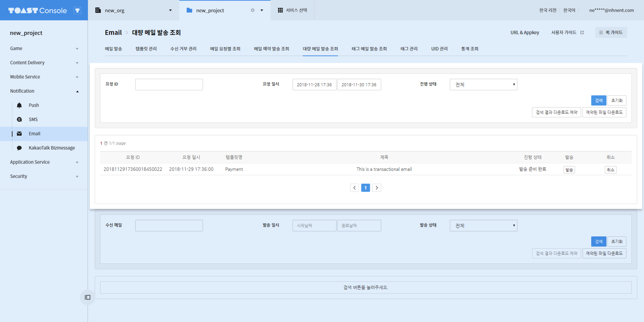Viewport: 644px width, 322px height.
Task: Open the 사용자 가이드 link
Action: tap(564, 32)
